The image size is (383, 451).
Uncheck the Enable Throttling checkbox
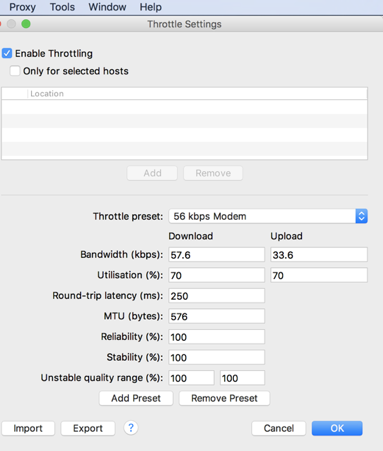7,53
